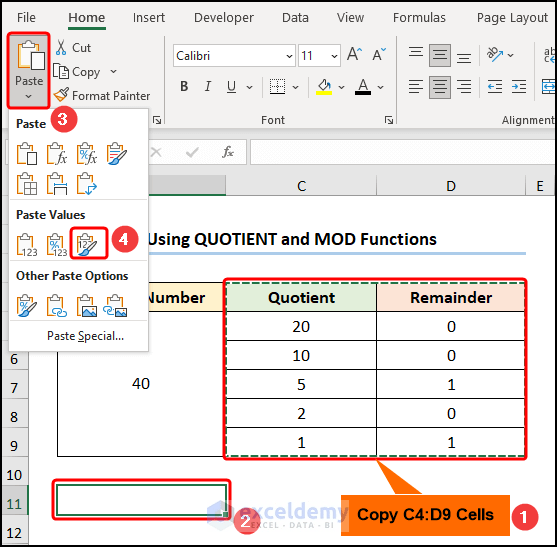Open the Fill Color dropdown arrow

point(341,87)
